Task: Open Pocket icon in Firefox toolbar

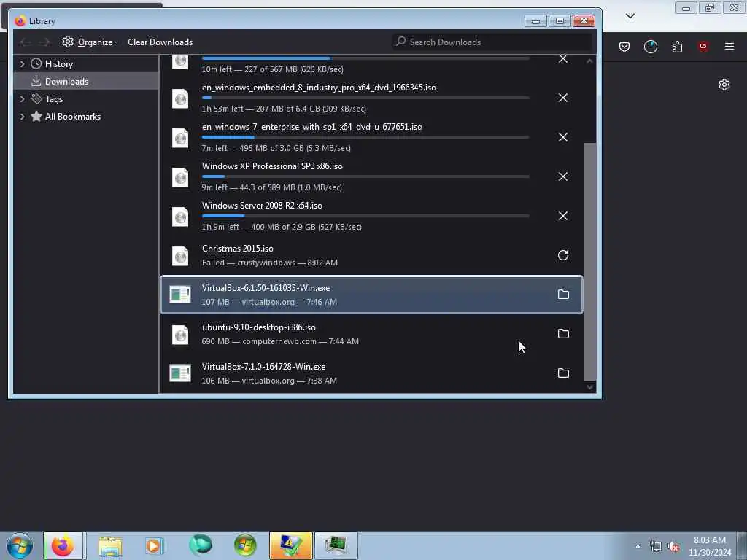Action: point(624,47)
